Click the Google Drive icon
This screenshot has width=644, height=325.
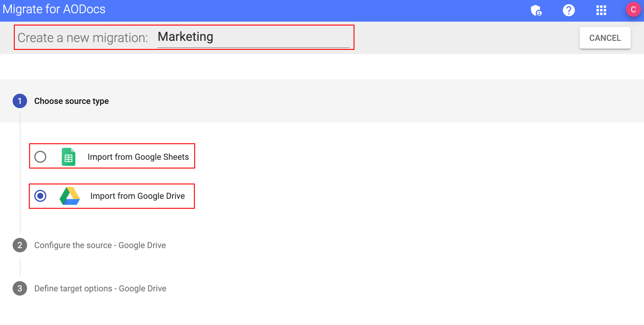coord(70,196)
